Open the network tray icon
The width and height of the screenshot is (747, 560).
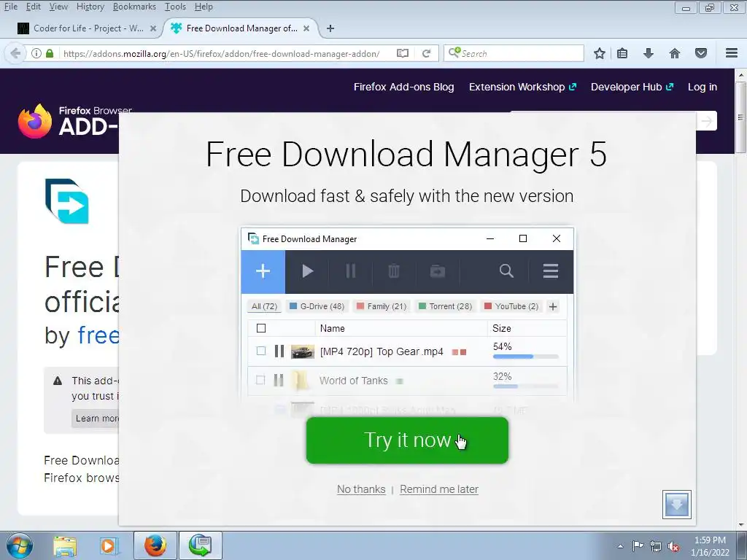click(x=656, y=546)
